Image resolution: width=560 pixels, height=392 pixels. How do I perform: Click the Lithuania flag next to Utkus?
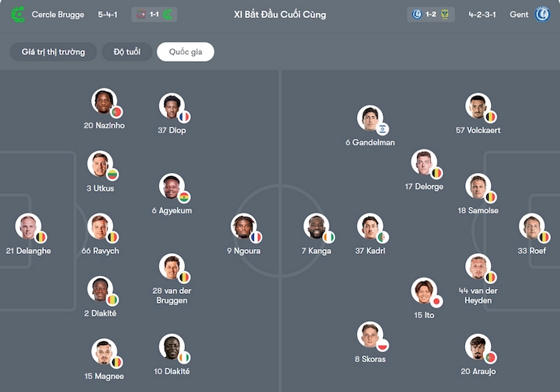[112, 174]
